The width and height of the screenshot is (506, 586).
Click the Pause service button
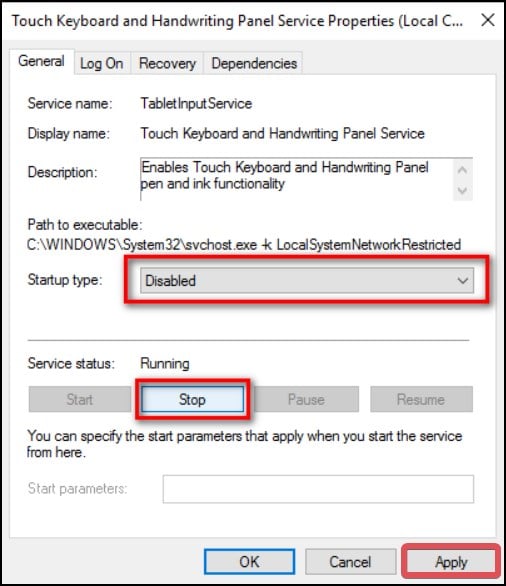pos(306,400)
